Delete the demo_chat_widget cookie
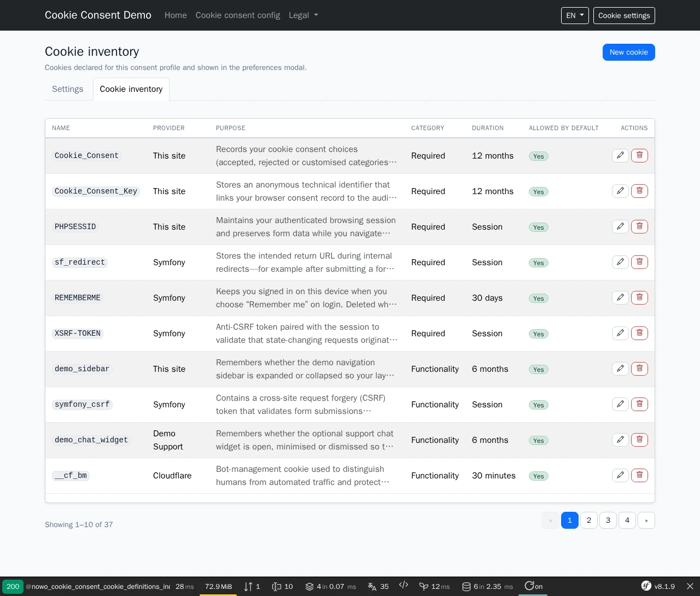This screenshot has width=700, height=596. (x=639, y=440)
